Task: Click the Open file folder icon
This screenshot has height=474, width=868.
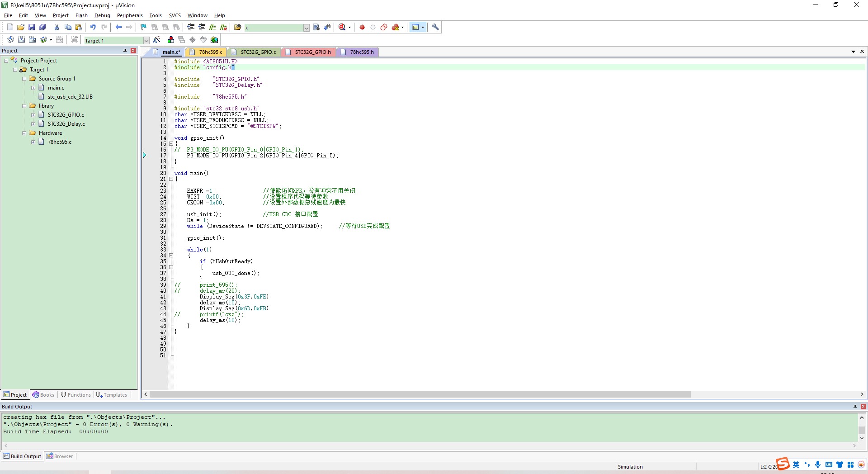Action: pos(21,27)
